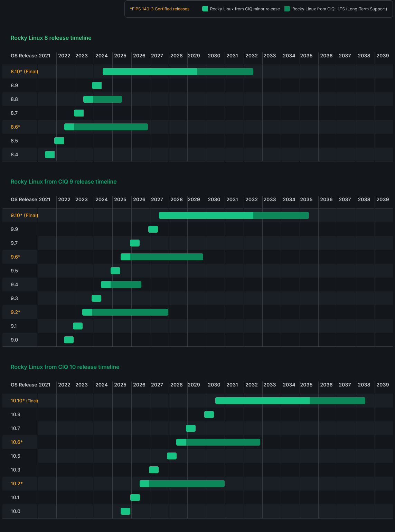Click the 10.2 release timeline bar

tap(182, 484)
